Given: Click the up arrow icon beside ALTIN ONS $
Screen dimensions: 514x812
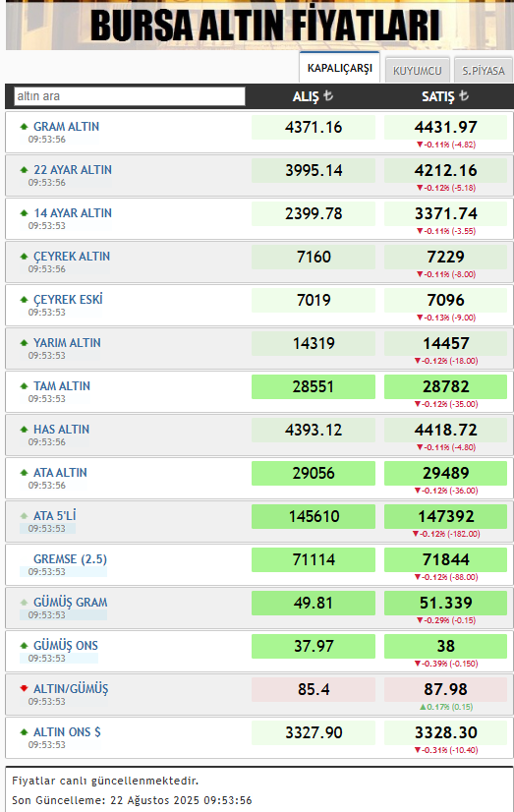Looking at the screenshot, I should tap(24, 731).
